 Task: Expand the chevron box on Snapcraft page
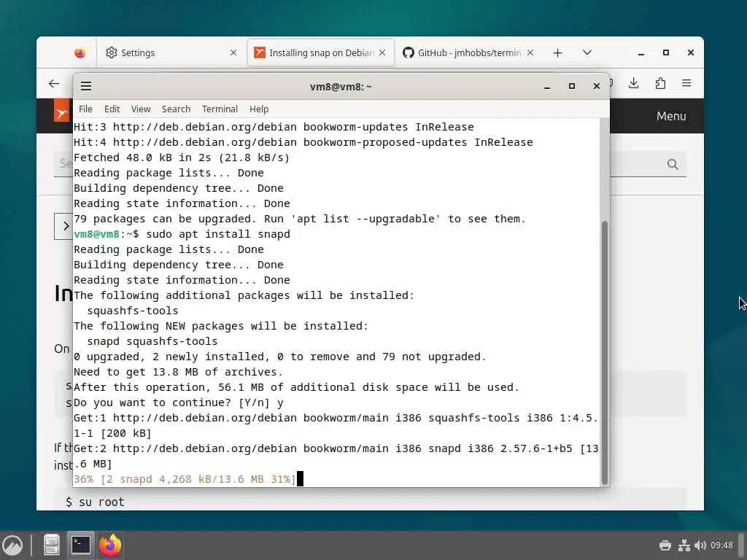pyautogui.click(x=64, y=226)
